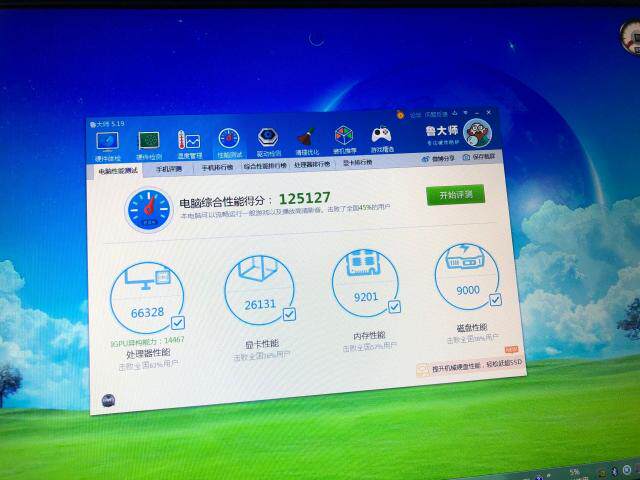640x480 pixels.
Task: Open the 装机推荐 colored cube icon
Action: (344, 136)
